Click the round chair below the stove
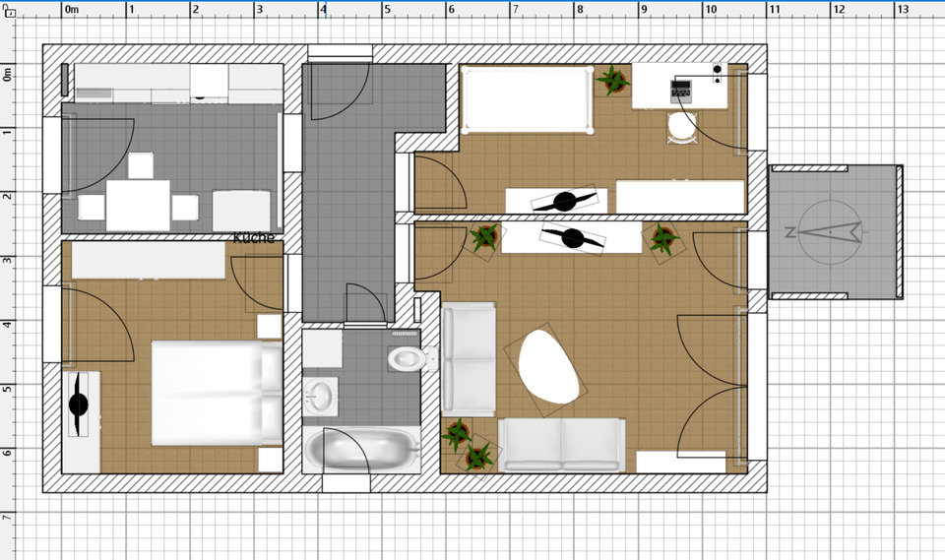Viewport: 945px width, 560px height. point(681,127)
